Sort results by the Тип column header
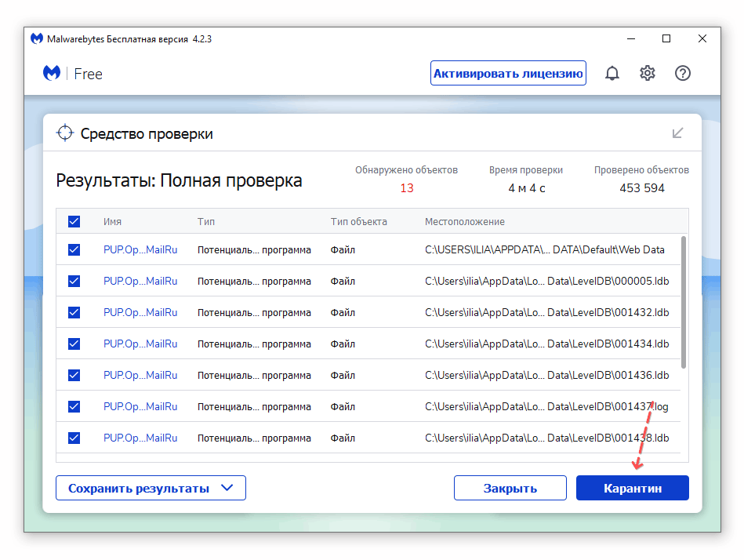The height and width of the screenshot is (560, 744). coord(205,222)
